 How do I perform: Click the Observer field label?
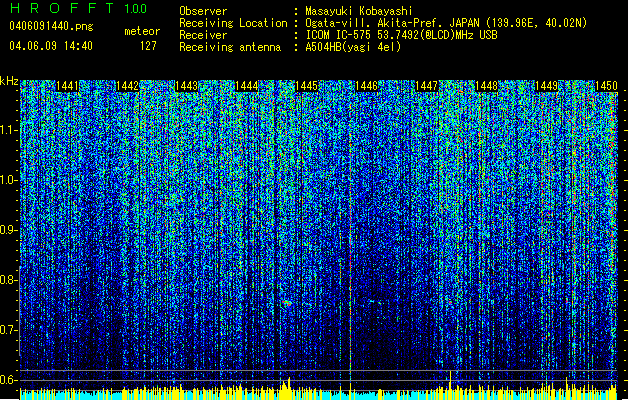point(203,11)
